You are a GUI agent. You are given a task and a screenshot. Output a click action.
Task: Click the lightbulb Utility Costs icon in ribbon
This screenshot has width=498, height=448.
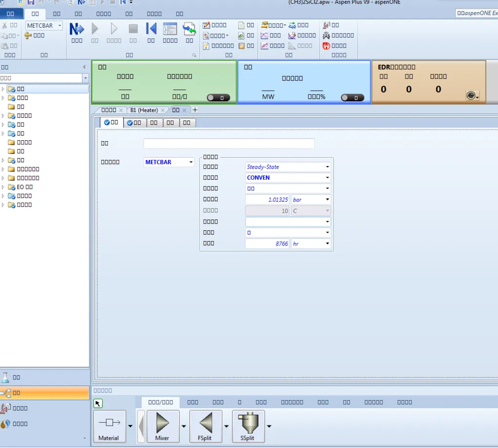point(206,46)
